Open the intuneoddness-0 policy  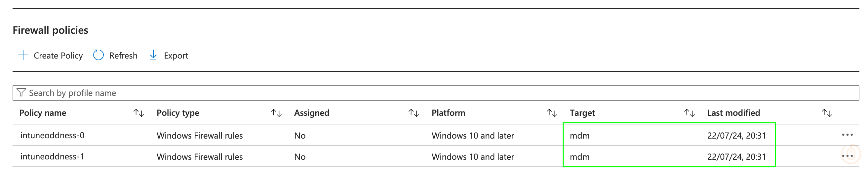[x=53, y=135]
